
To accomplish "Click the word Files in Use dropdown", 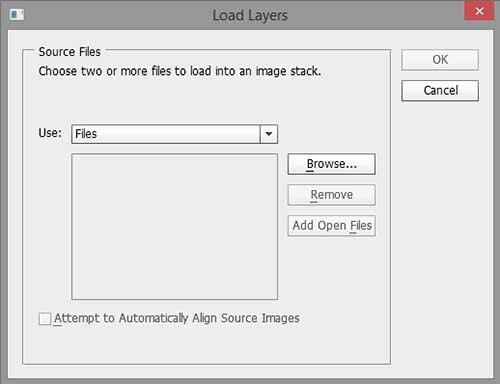I will click(x=86, y=134).
